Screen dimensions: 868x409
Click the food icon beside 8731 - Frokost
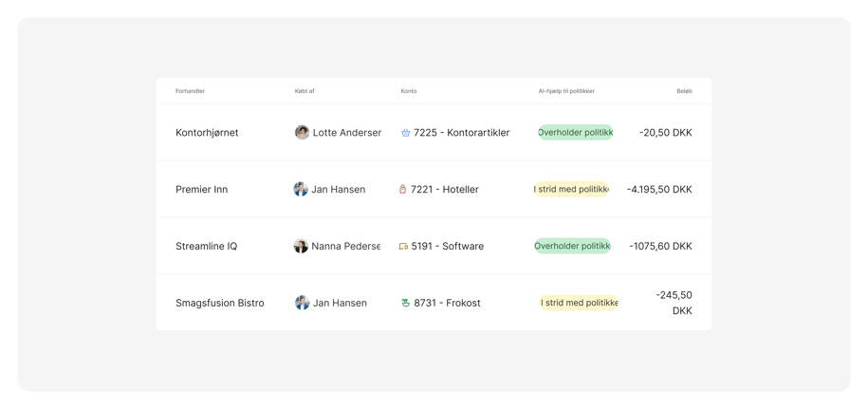pos(405,303)
